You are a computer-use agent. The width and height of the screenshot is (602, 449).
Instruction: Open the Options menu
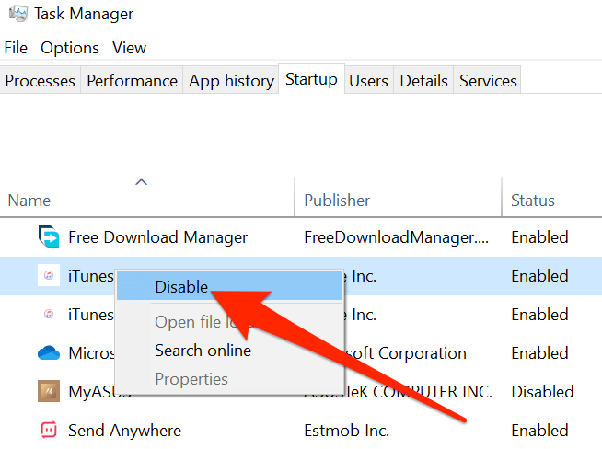[69, 47]
